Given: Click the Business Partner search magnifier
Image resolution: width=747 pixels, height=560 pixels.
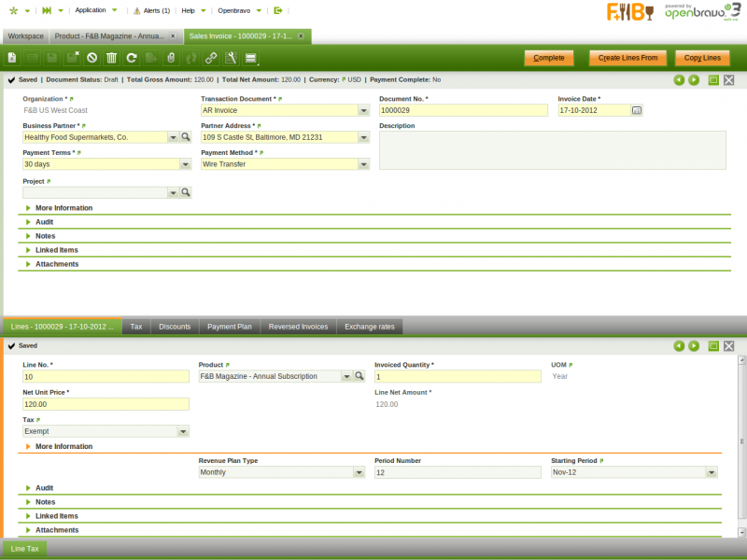Looking at the screenshot, I should point(186,137).
